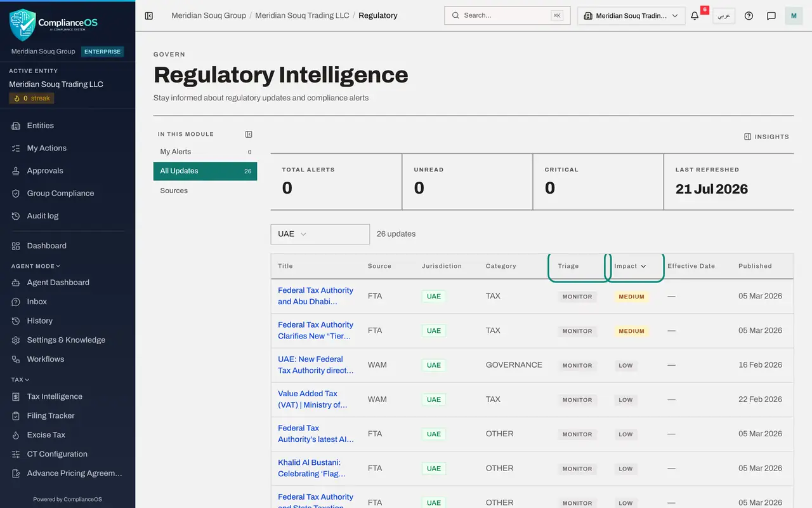The width and height of the screenshot is (812, 508).
Task: Click the 0 streak badge
Action: click(32, 98)
